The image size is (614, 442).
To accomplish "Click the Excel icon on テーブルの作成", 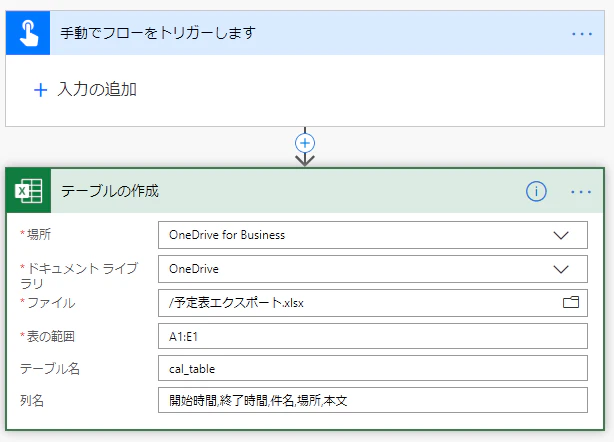I will click(29, 191).
